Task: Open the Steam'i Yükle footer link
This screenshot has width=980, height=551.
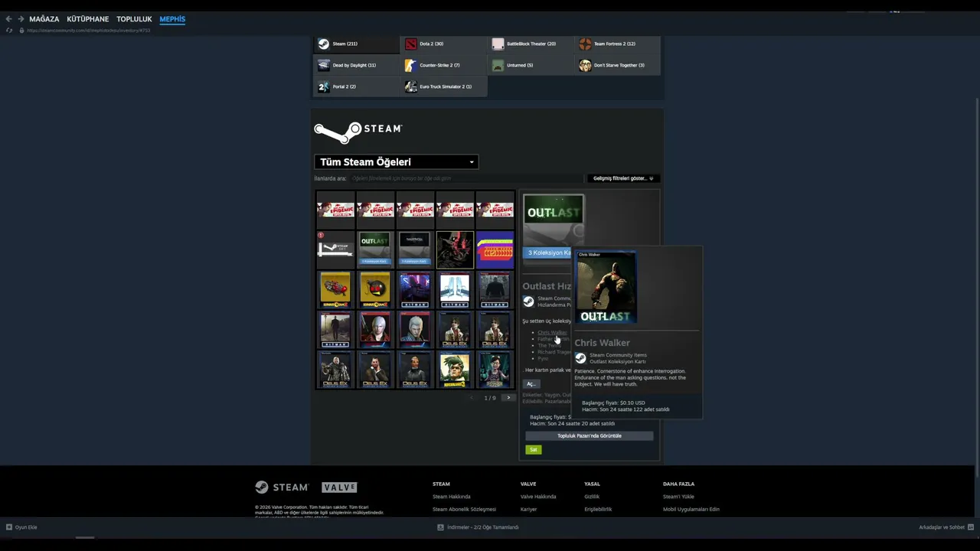Action: (x=678, y=497)
